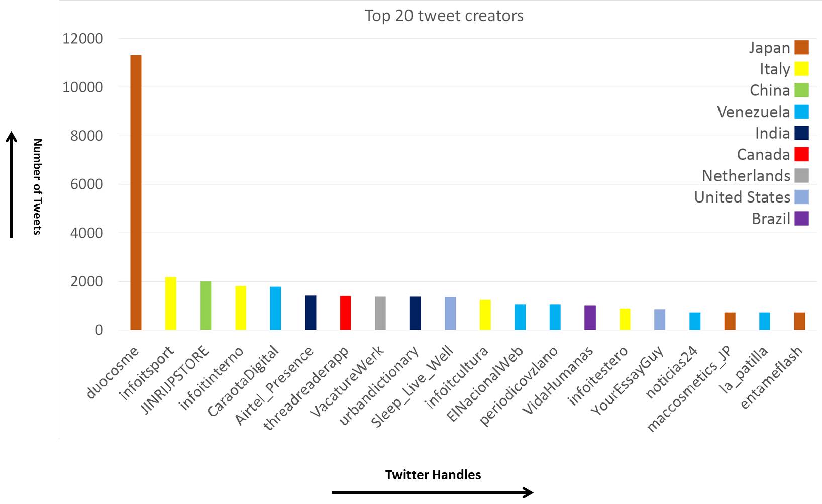Click the India dark blue legend swatch
822x504 pixels.
pos(801,133)
